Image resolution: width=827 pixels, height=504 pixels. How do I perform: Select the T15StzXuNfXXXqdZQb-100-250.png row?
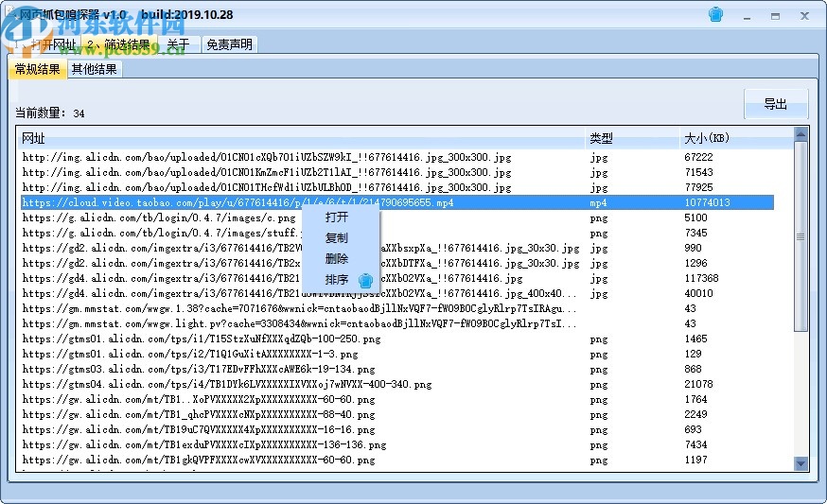tap(397, 339)
